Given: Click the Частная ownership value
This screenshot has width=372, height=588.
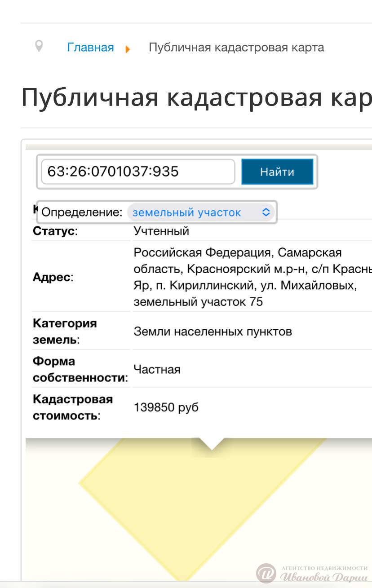Looking at the screenshot, I should tap(157, 370).
